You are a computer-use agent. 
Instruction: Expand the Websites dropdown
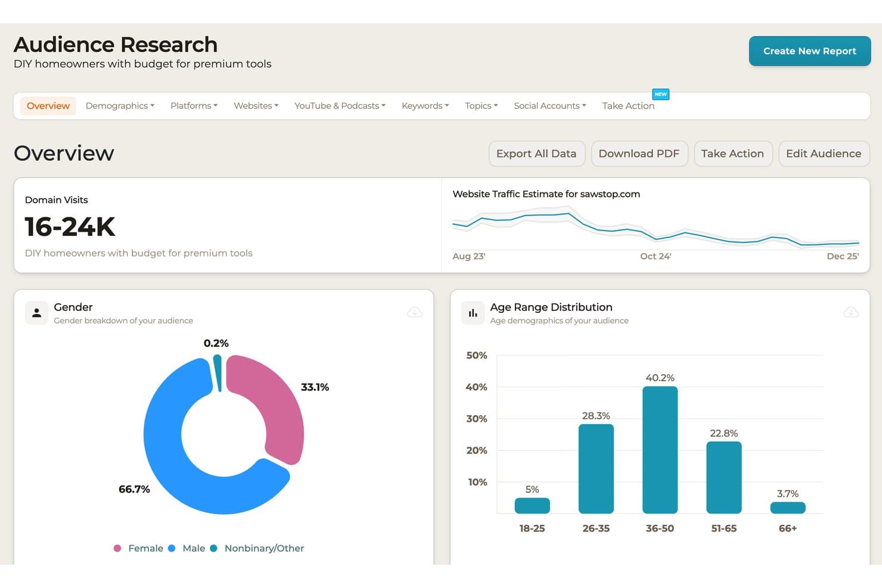(x=256, y=105)
